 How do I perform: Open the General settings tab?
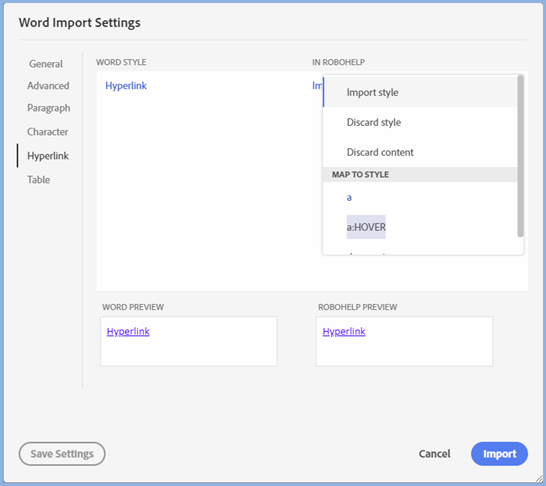point(46,64)
